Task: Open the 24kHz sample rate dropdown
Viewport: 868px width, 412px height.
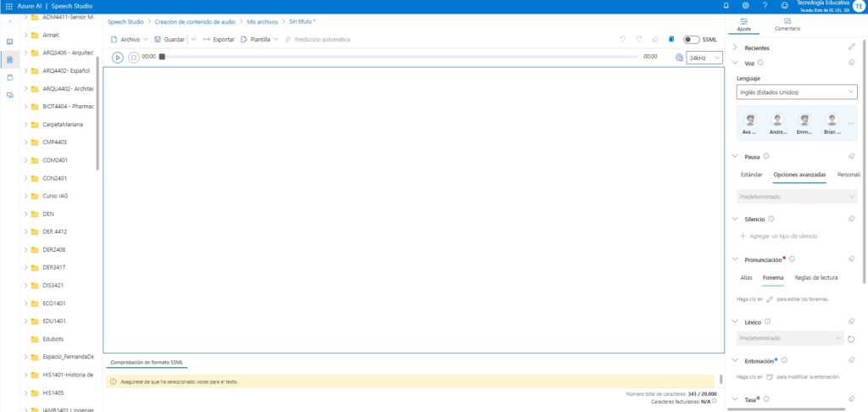Action: click(x=704, y=58)
